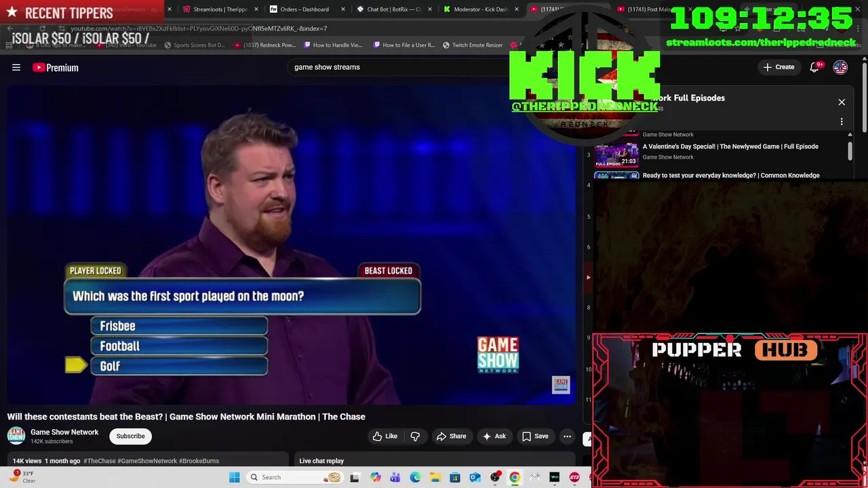Click the Game Show Network watermark in video
The image size is (868, 488).
click(x=561, y=385)
